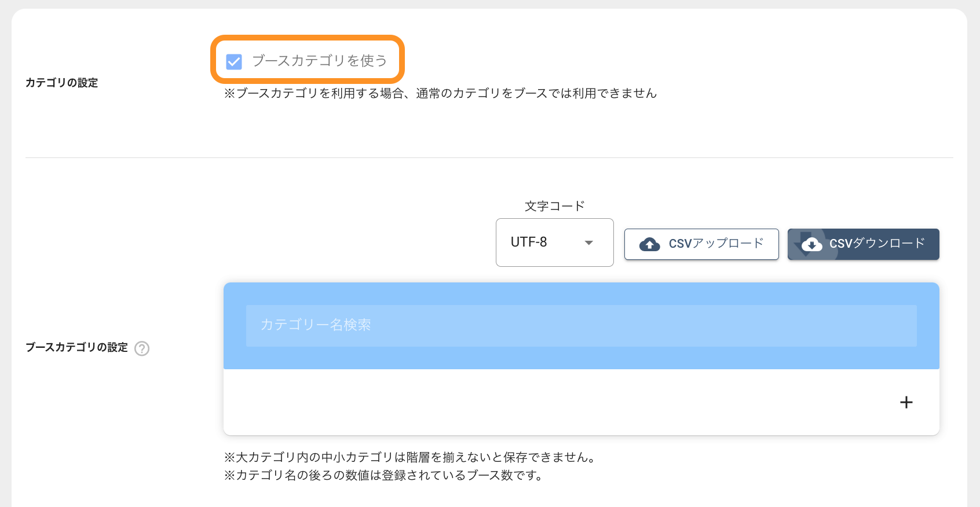Open help icon beside ブースカテゴリの設定
This screenshot has width=980, height=507.
pos(142,348)
